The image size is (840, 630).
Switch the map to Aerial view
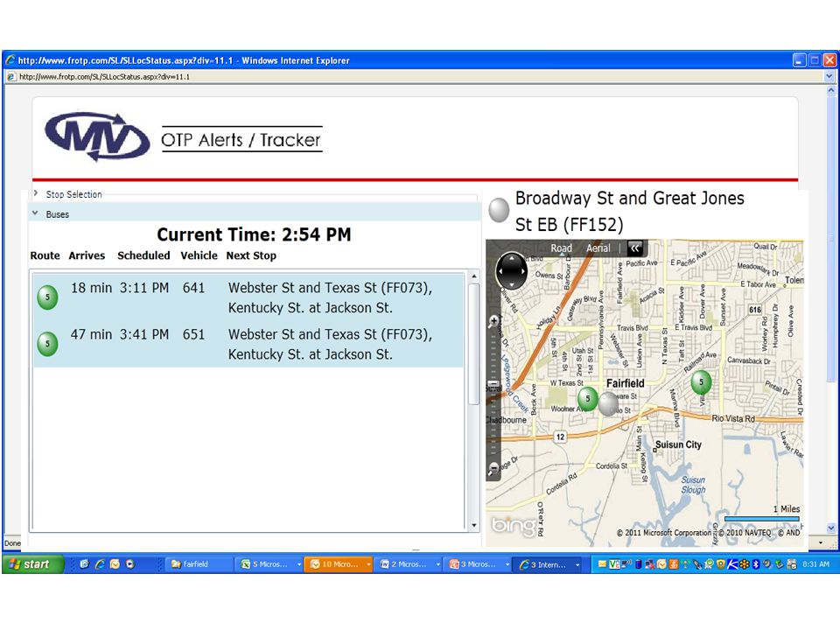[598, 248]
